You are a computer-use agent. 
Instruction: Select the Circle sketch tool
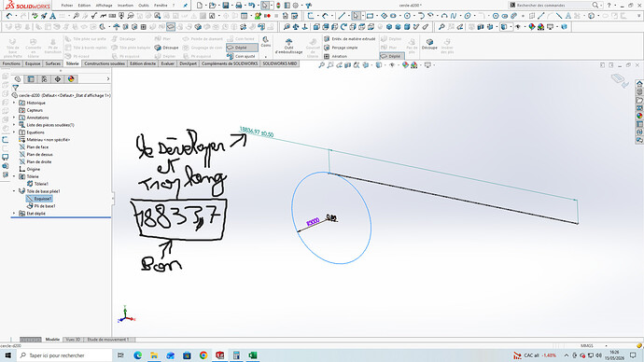click(407, 16)
